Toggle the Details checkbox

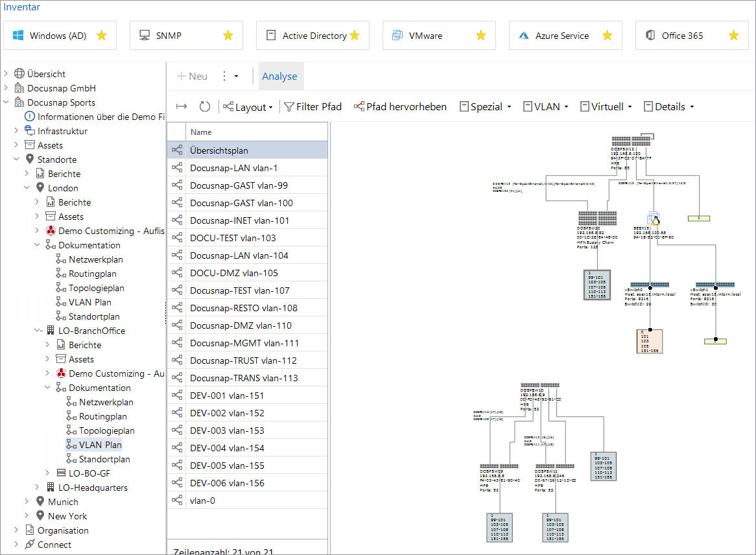(648, 106)
